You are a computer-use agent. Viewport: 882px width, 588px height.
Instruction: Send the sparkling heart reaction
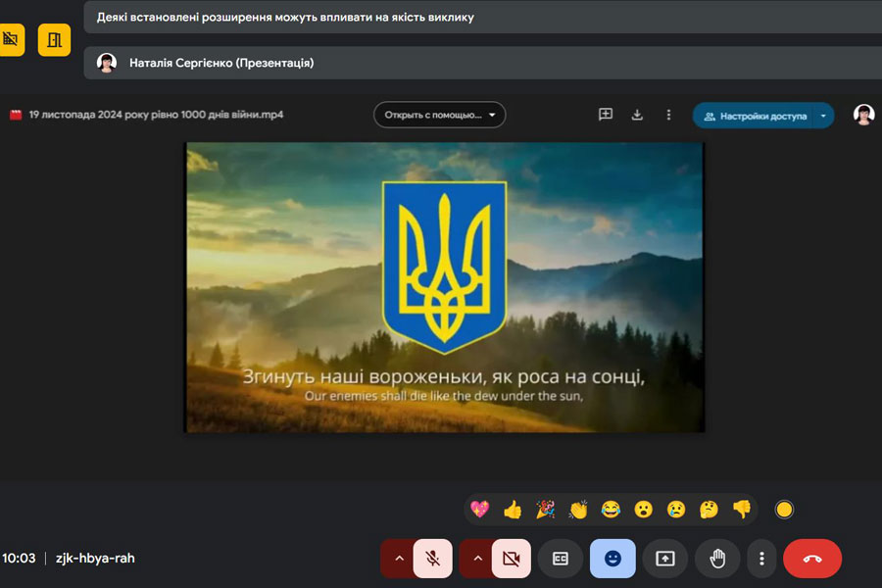point(480,510)
